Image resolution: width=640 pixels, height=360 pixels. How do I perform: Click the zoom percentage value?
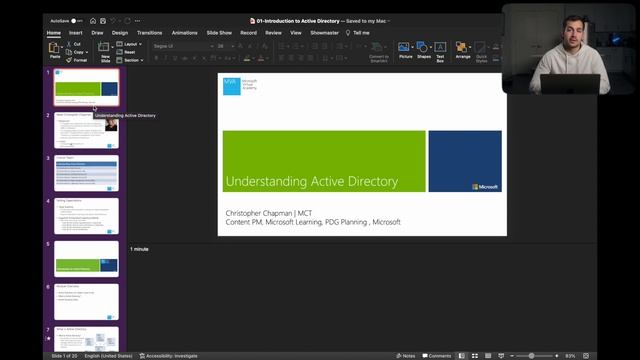[x=570, y=356]
